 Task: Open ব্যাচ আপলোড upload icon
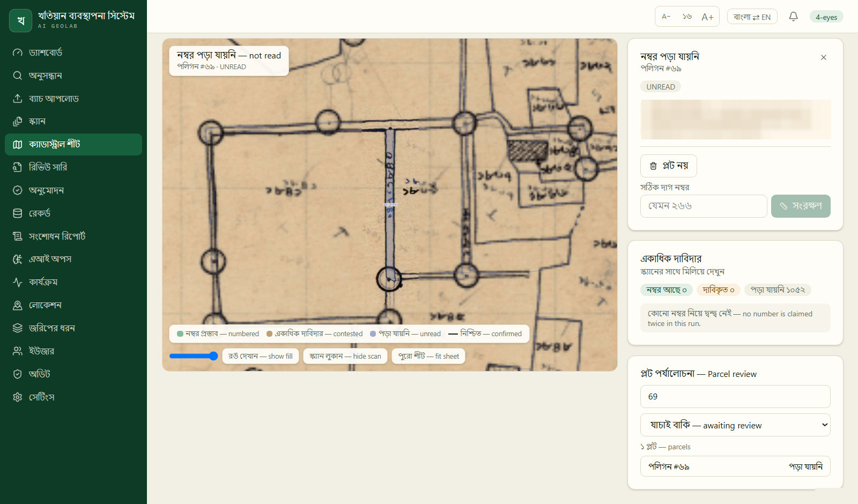(x=18, y=99)
